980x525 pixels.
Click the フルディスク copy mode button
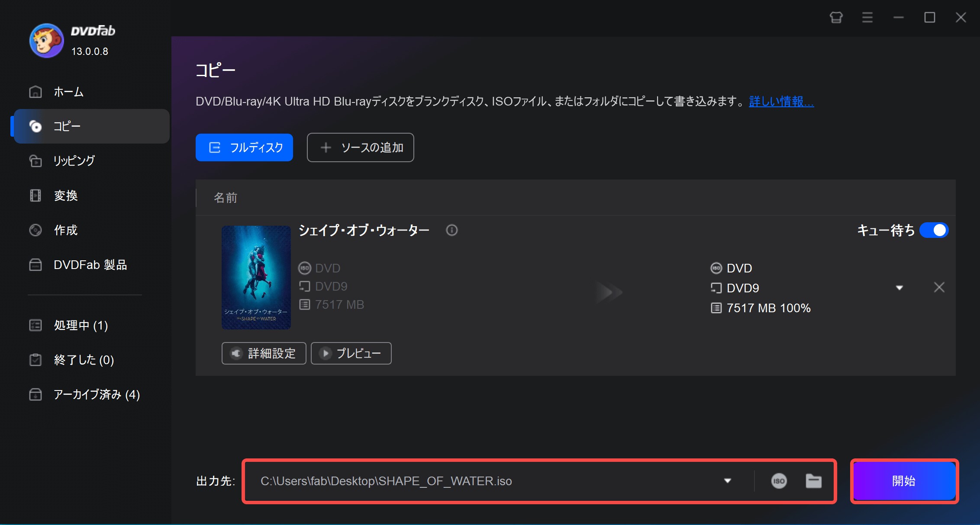(x=244, y=147)
